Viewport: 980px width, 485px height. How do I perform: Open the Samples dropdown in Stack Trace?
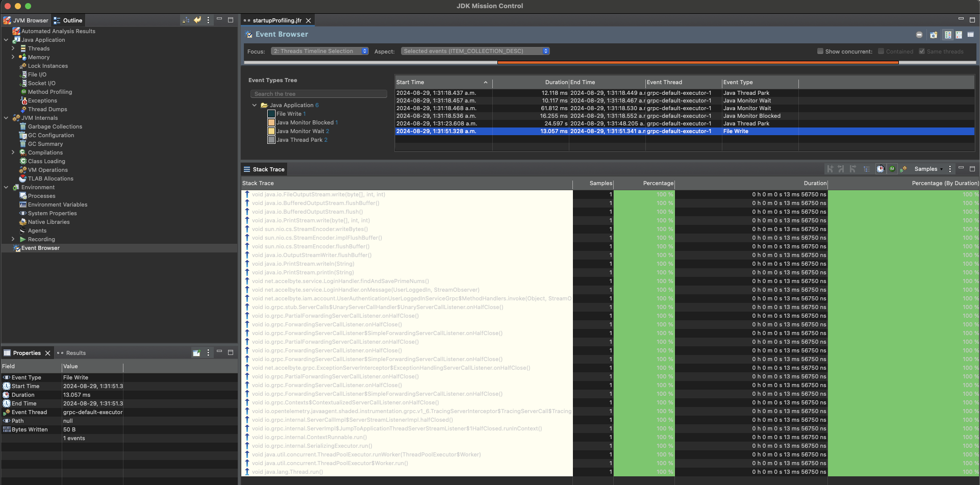point(928,169)
